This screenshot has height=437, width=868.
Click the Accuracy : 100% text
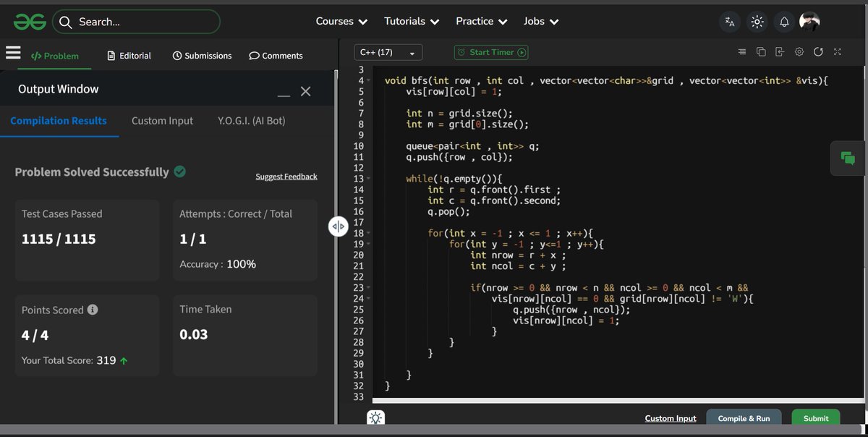(218, 264)
